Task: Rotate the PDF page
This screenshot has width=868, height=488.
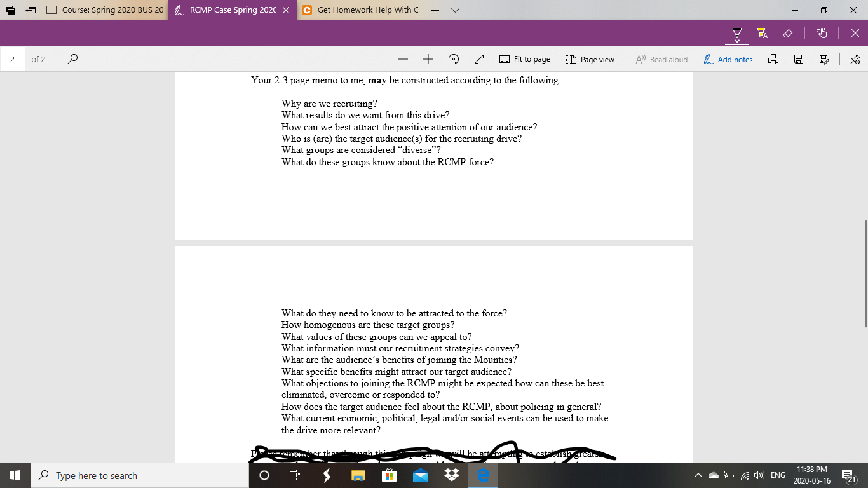Action: tap(454, 59)
